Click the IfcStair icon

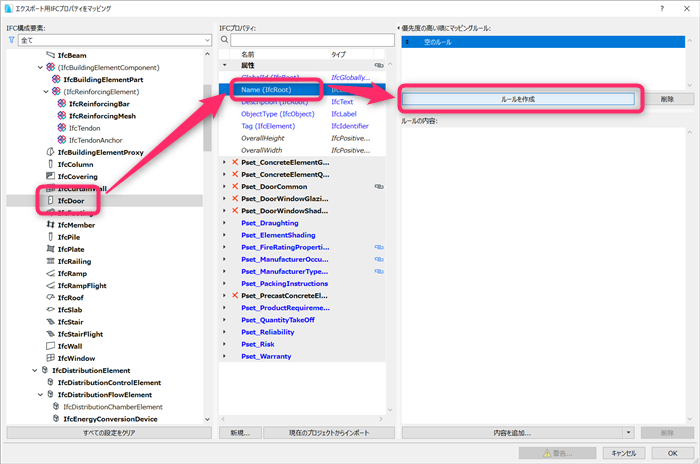click(x=50, y=322)
